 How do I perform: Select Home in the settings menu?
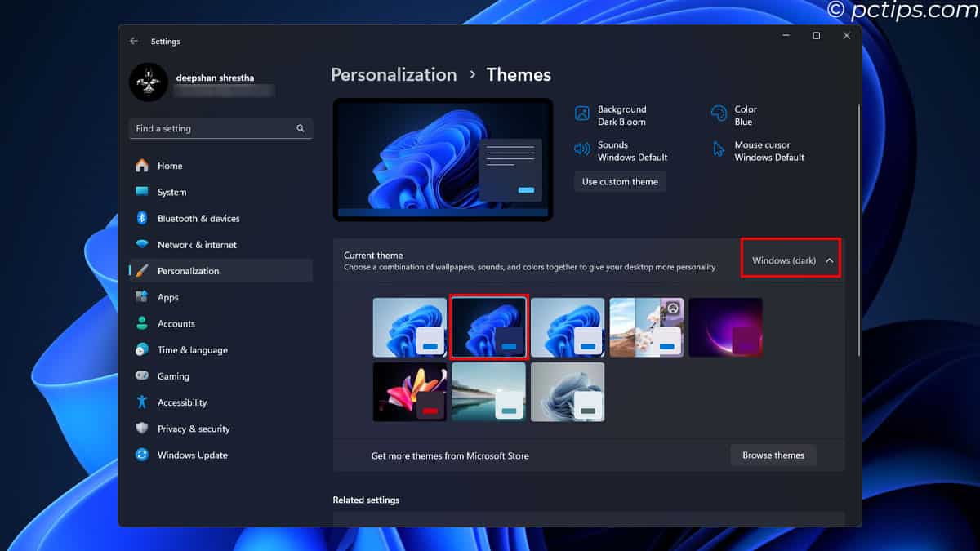tap(170, 165)
